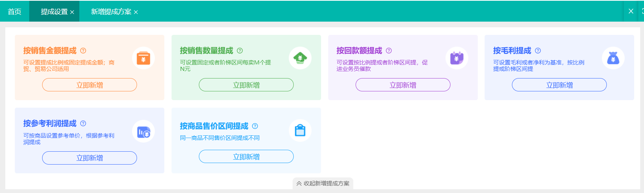The width and height of the screenshot is (644, 193).
Task: Close the 新增提成方案 tab
Action: pos(136,12)
